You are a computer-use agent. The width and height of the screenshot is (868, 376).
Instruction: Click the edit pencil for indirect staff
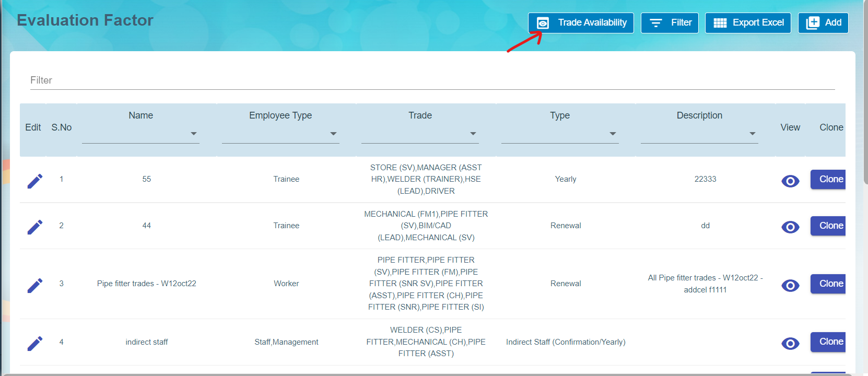coord(35,344)
